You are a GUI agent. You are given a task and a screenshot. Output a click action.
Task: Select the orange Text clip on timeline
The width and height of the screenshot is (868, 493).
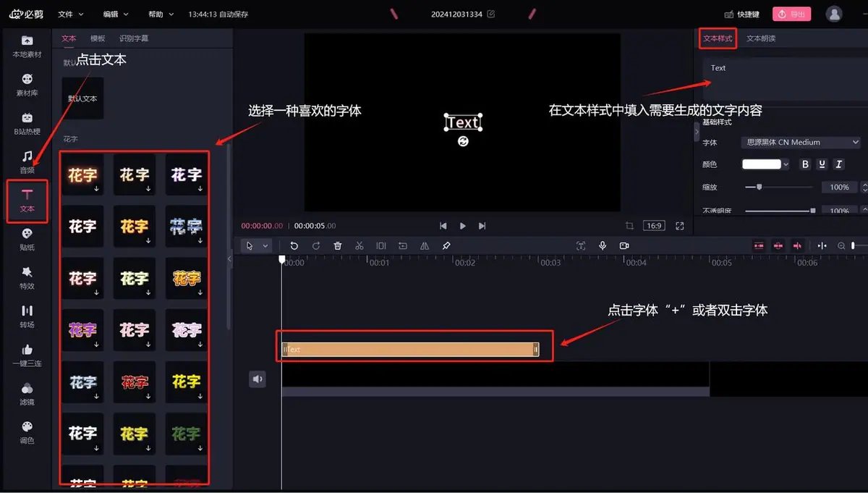point(410,350)
